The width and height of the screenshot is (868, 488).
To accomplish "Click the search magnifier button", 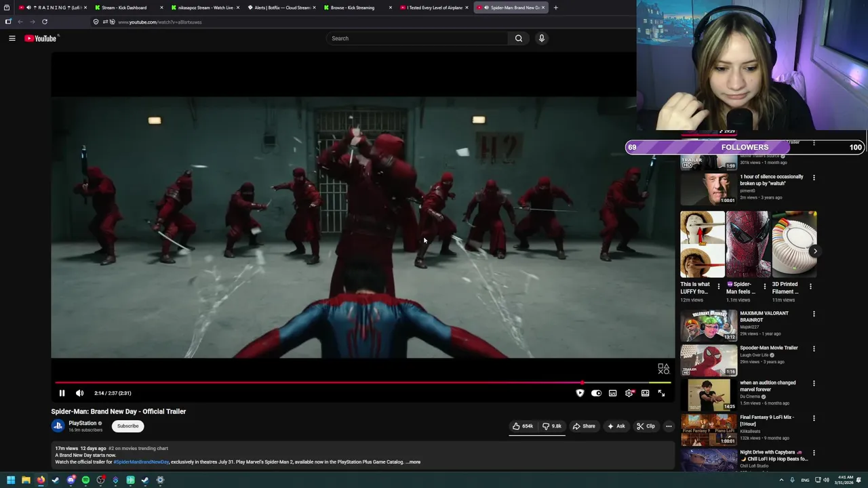I will tap(519, 39).
